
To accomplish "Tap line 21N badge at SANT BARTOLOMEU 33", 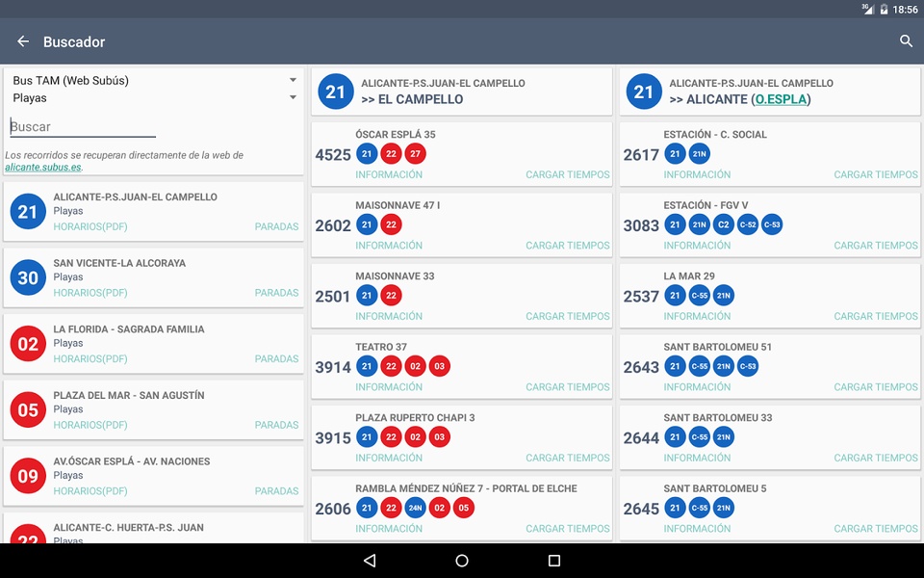I will click(724, 437).
